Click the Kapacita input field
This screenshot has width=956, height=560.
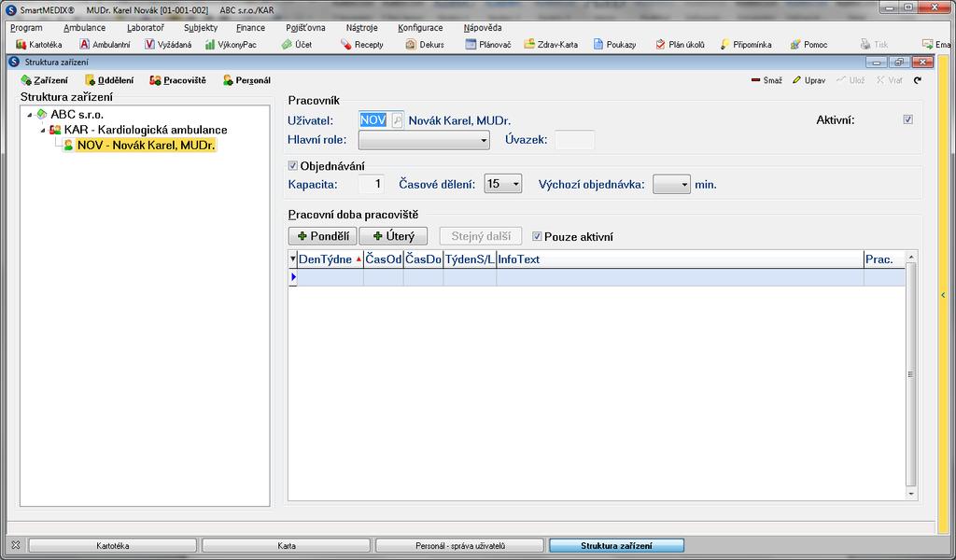[372, 184]
